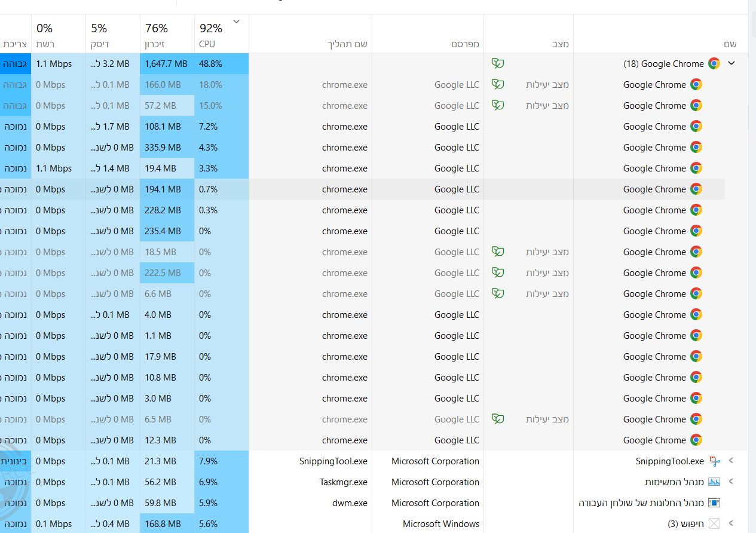Expand the מנהל המשימות process group
Screen dimensions: 756x533
(731, 482)
